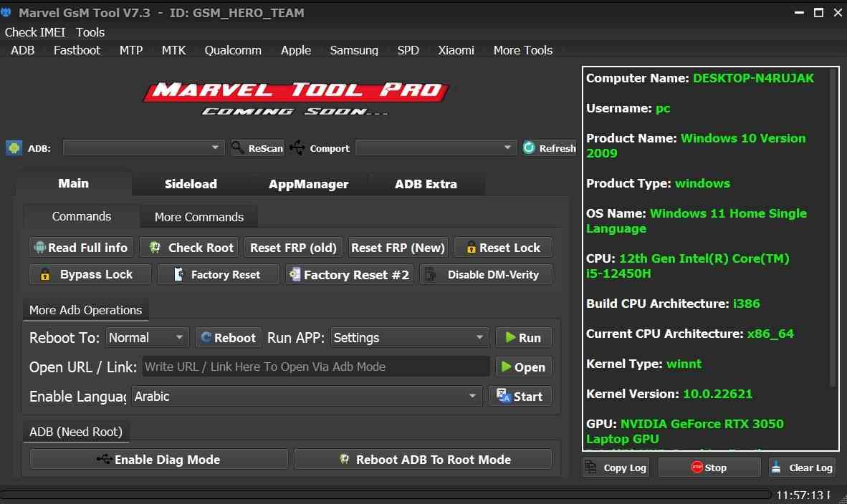The image size is (847, 504).
Task: Click the kernel version 10.0.22621 value
Action: pos(717,394)
